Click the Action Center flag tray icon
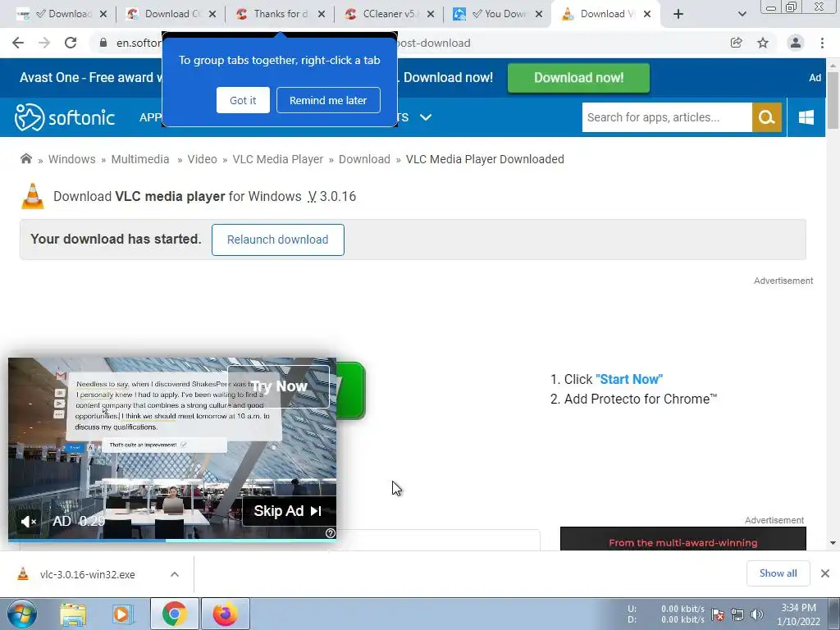The height and width of the screenshot is (630, 840). coord(718,614)
